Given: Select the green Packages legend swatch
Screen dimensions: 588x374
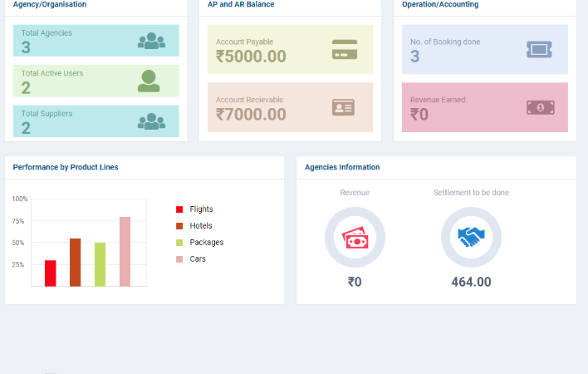Looking at the screenshot, I should (179, 243).
